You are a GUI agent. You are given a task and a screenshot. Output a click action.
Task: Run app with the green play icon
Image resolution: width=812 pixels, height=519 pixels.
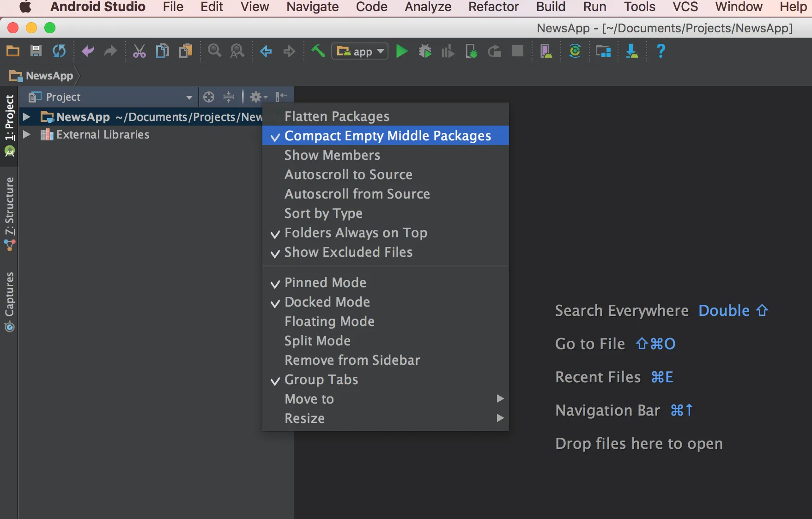click(x=402, y=51)
